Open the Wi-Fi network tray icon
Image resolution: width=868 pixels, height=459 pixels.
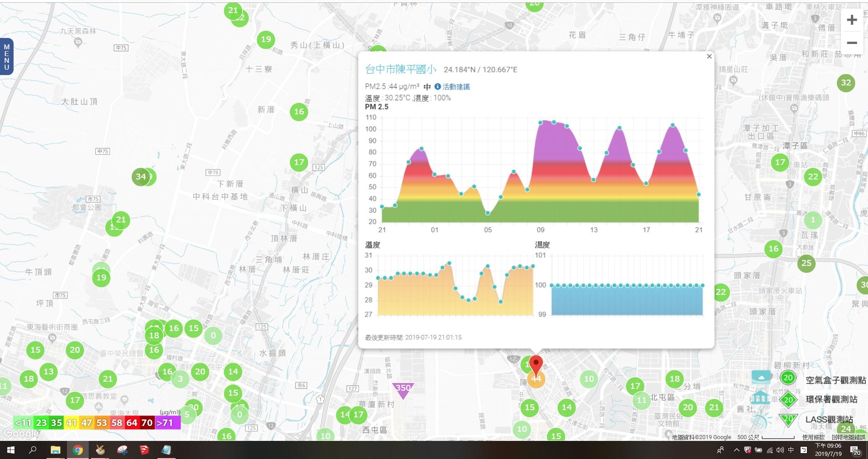tap(769, 450)
